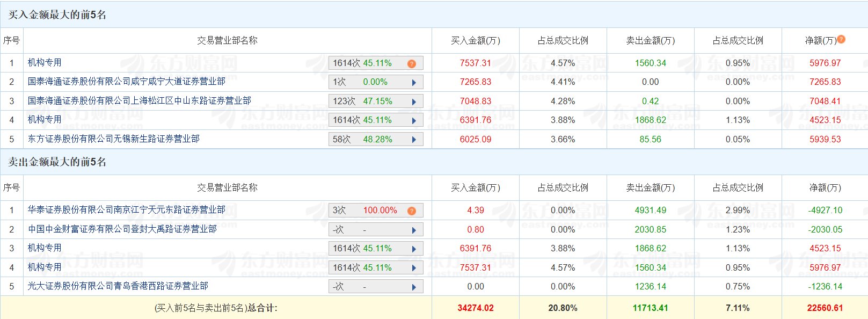Screen dimensions: 868x319
Task: Click the net amount -2030.05
Action: coord(825,229)
